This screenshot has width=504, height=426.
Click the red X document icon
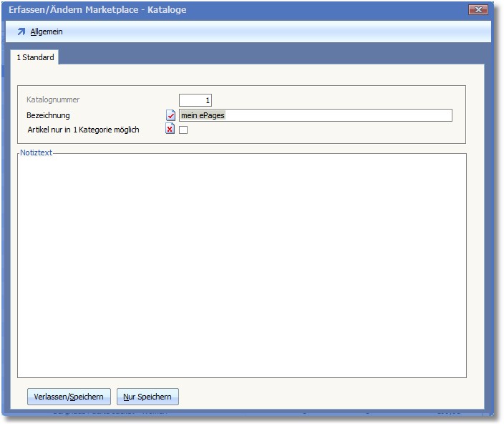click(x=170, y=130)
